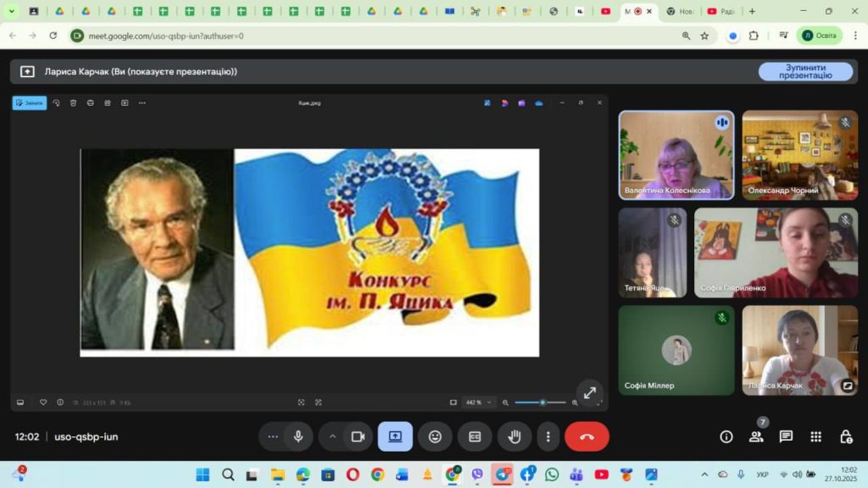Open the emoji reactions panel

(435, 436)
